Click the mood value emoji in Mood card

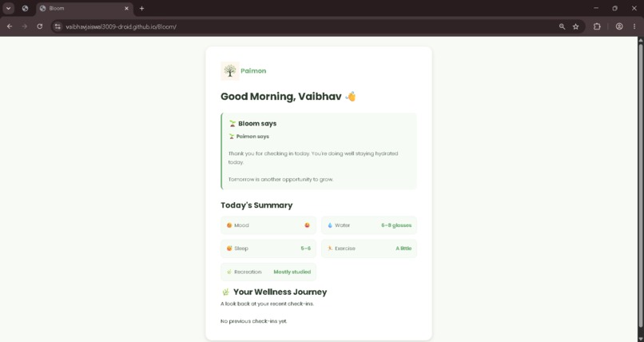307,225
